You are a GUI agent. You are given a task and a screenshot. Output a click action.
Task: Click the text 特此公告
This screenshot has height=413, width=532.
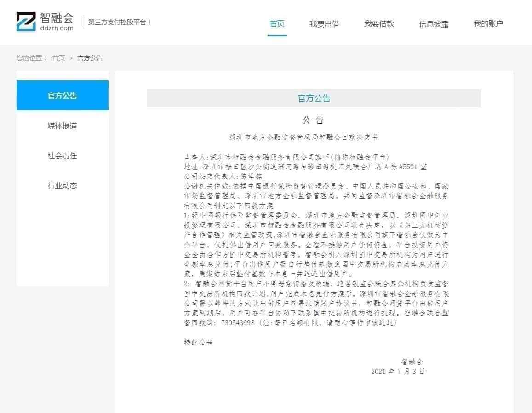pyautogui.click(x=199, y=342)
